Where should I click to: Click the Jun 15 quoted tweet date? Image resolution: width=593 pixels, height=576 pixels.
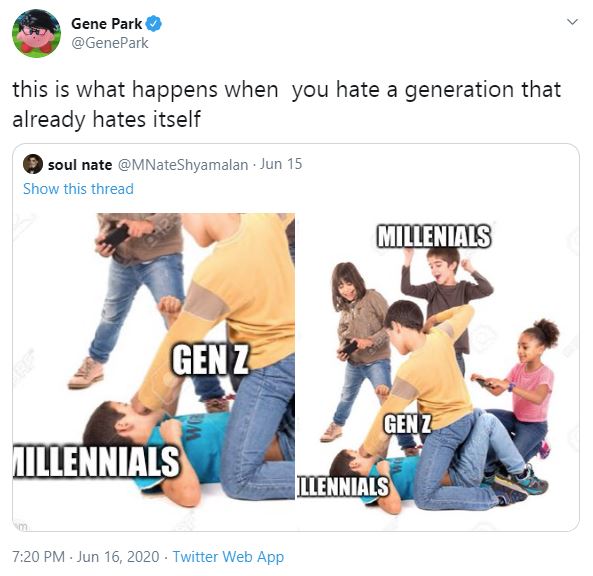tap(281, 164)
